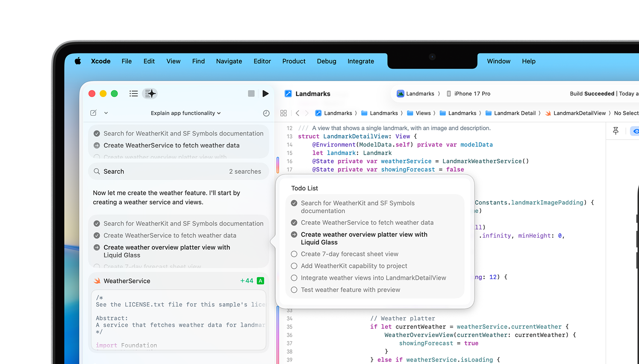Open conversation history clock icon
Viewport: 639px width, 364px height.
coord(266,113)
